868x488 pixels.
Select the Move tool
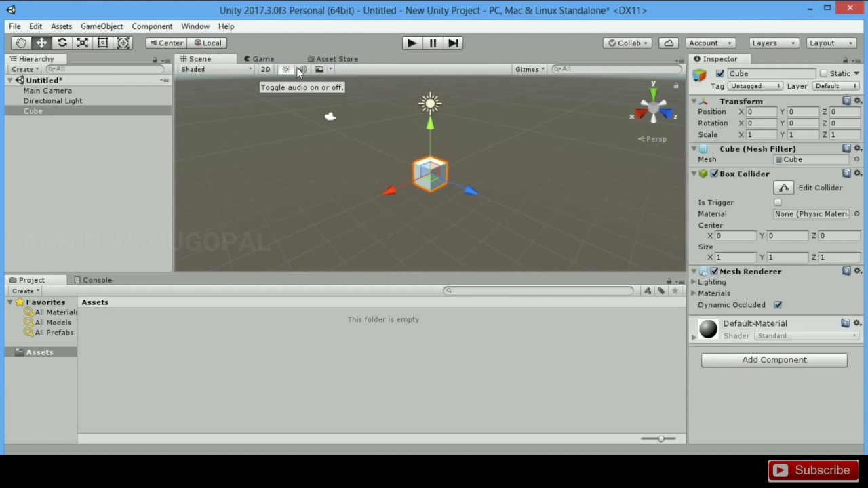coord(41,43)
